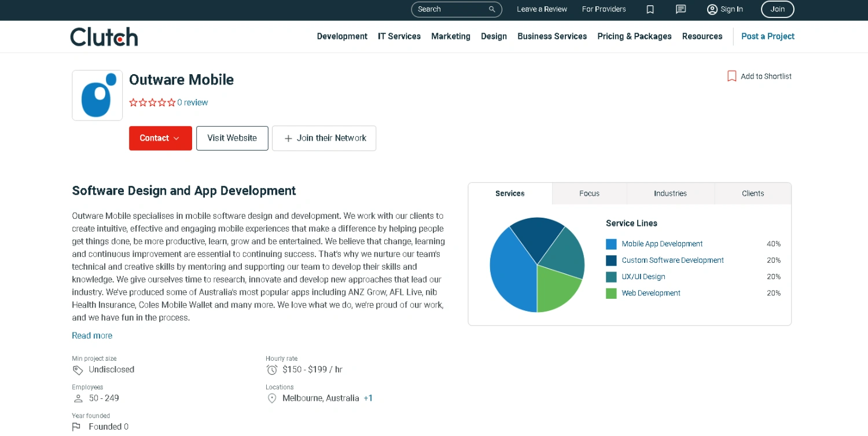
Task: Click the flag icon by Founded 0
Action: pyautogui.click(x=76, y=427)
